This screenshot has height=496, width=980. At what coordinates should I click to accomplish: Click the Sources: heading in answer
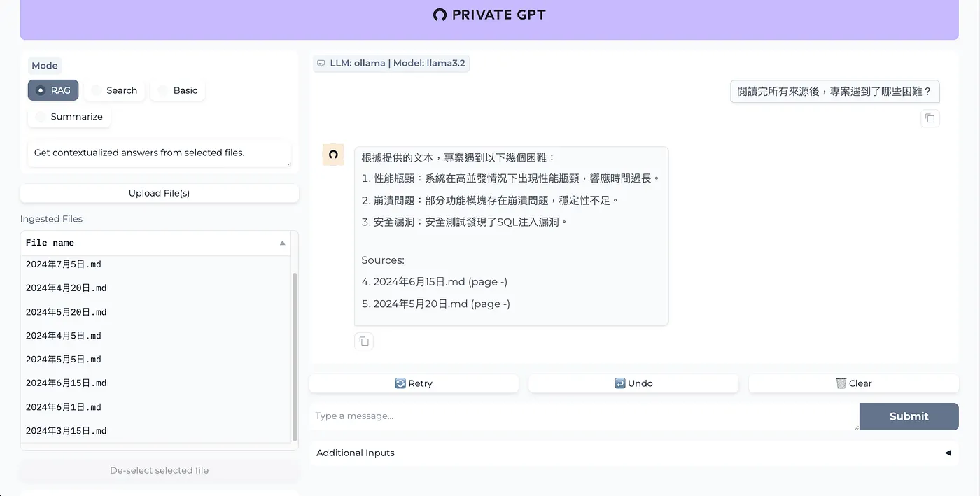[x=383, y=260]
